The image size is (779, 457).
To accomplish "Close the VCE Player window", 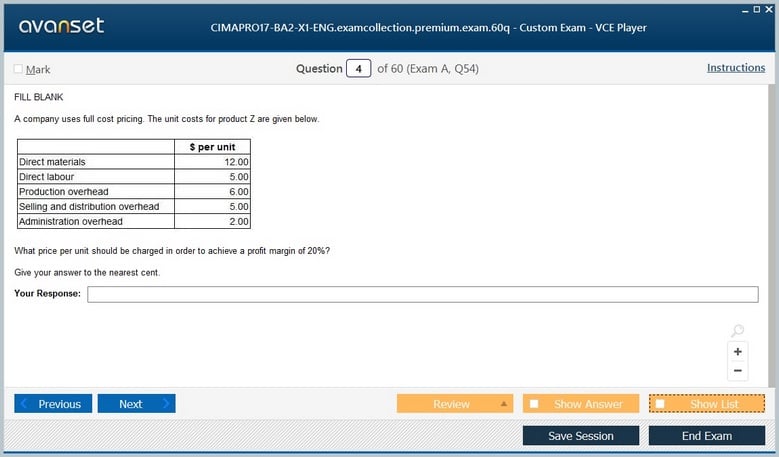I will [769, 8].
